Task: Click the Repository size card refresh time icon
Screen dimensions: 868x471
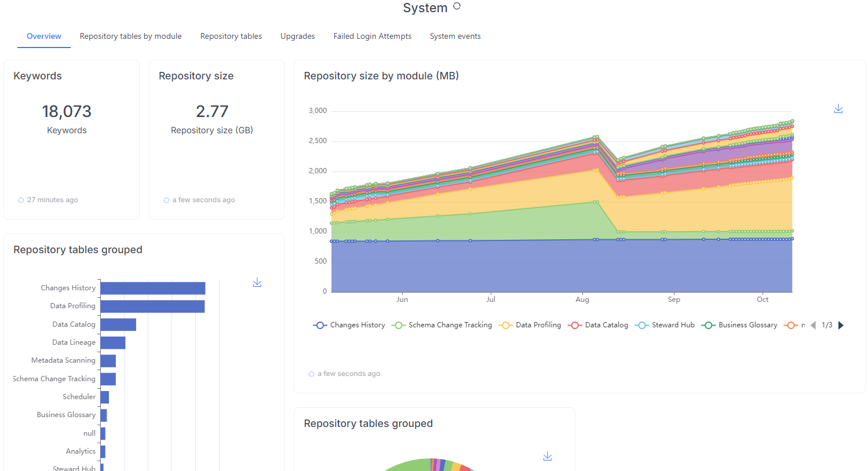Action: coord(167,200)
